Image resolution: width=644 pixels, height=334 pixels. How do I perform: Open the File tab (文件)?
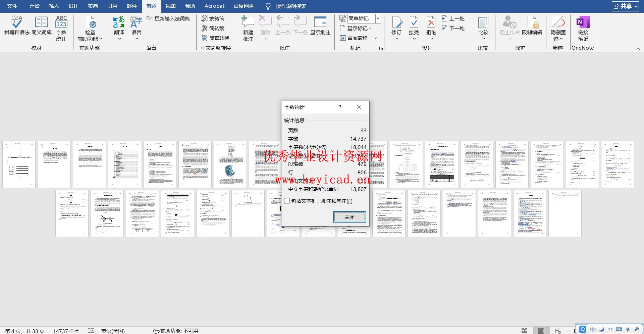(x=12, y=6)
